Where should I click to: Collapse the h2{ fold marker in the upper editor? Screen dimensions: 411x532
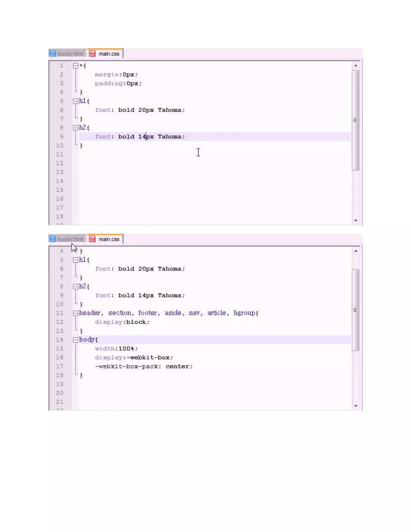[75, 128]
